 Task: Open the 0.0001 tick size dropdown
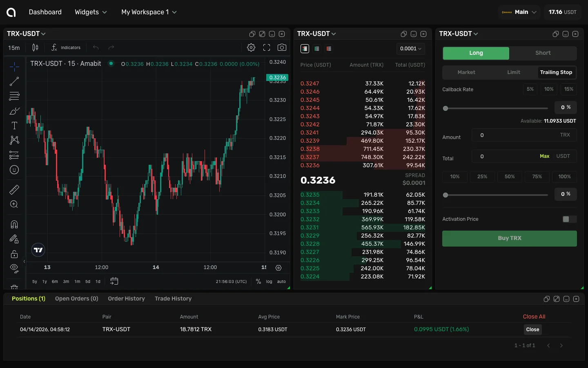(410, 49)
